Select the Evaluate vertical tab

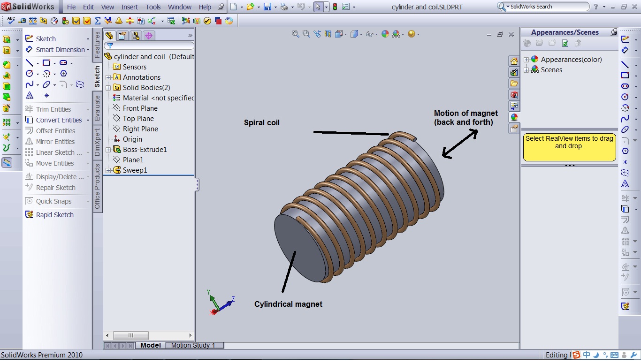click(98, 107)
